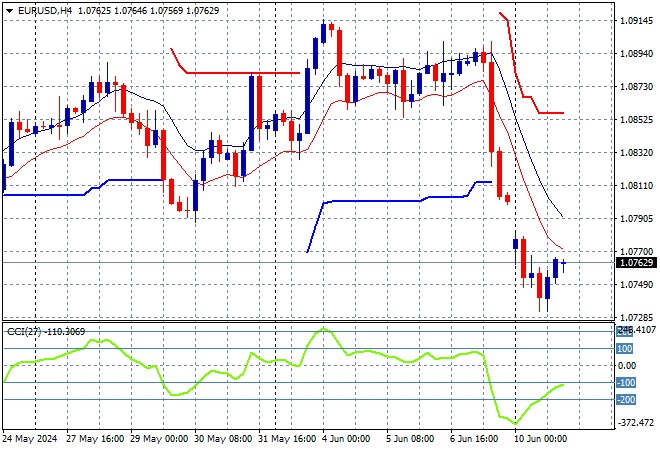Select the current price label 1.07629
660x450 pixels.
click(636, 263)
